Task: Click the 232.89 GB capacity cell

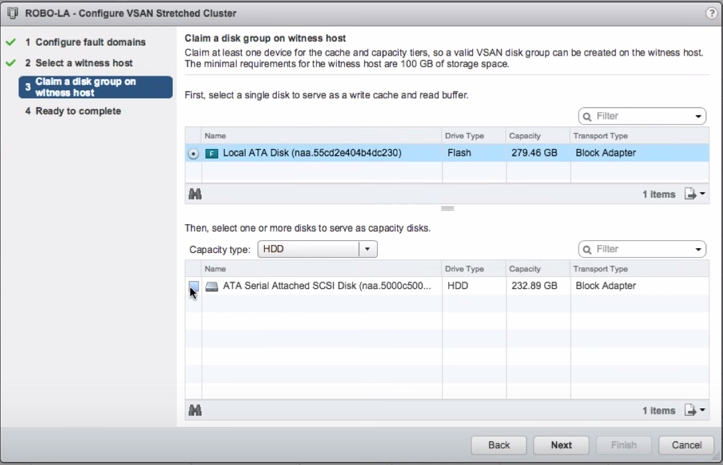Action: (534, 286)
